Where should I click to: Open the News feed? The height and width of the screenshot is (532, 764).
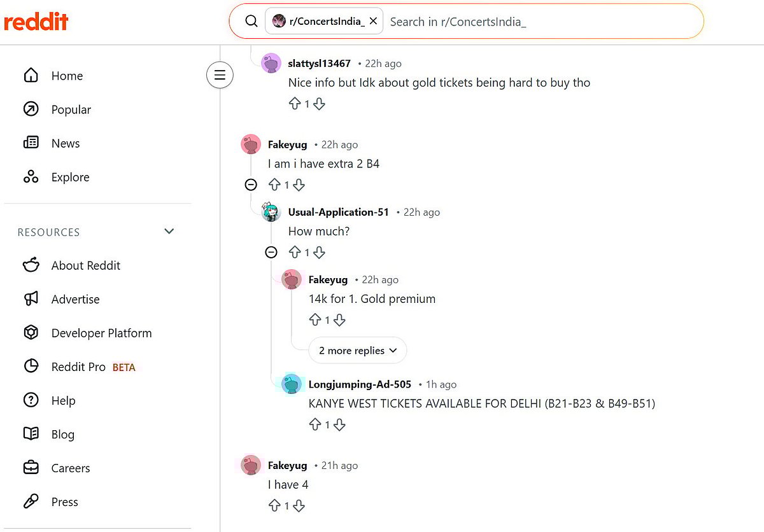click(x=67, y=143)
